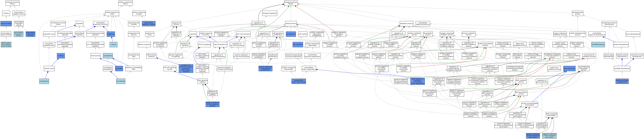Select the blue 'nucleus' node
The image size is (644, 139).
tap(61, 56)
